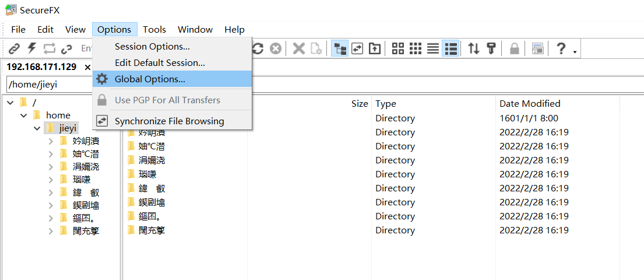Open the Window menu
Image resolution: width=644 pixels, height=280 pixels.
195,30
